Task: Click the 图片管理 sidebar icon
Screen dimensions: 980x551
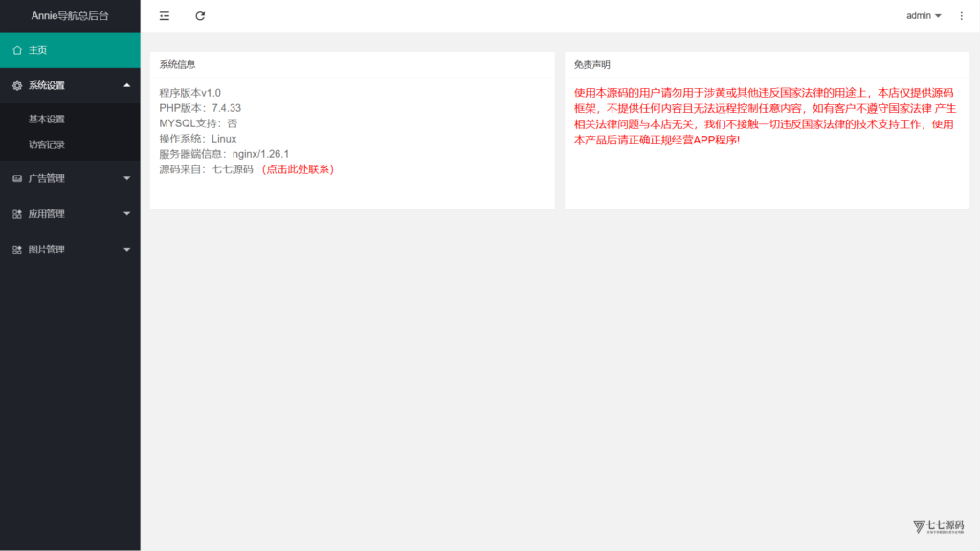Action: point(17,250)
